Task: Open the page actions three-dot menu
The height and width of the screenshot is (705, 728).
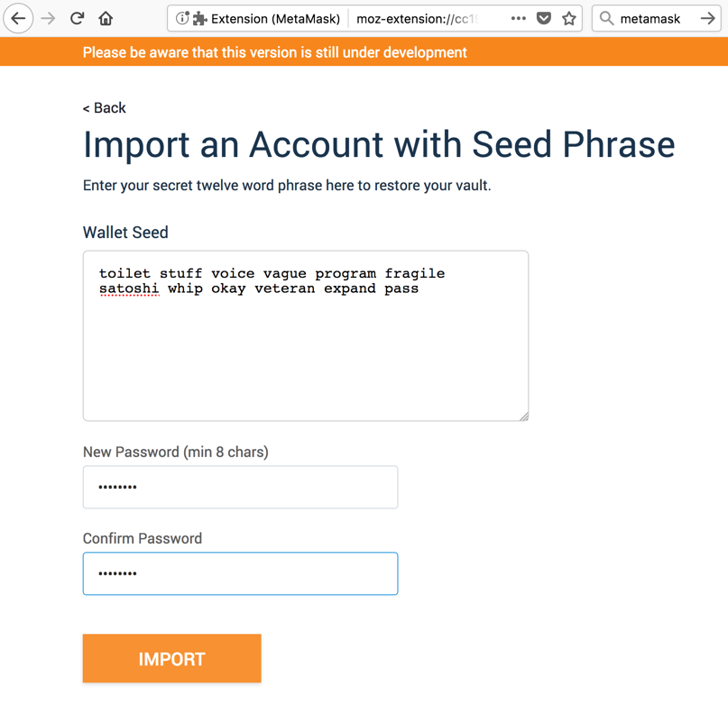Action: click(x=518, y=18)
